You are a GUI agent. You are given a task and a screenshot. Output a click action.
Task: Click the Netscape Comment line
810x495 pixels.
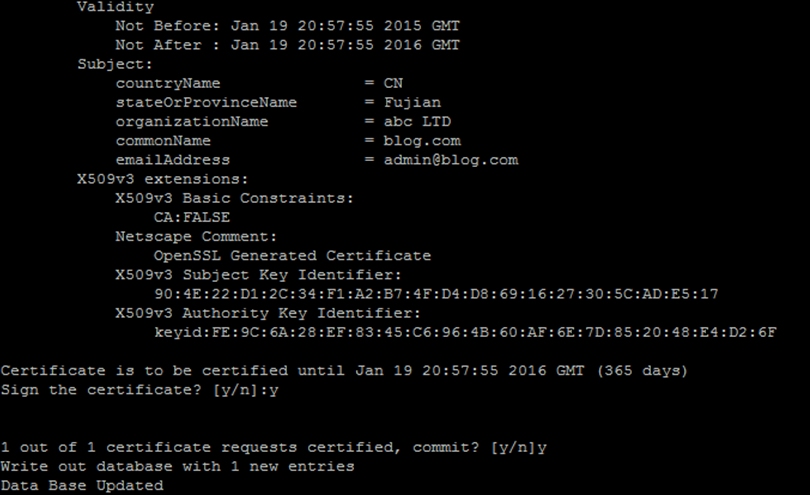coord(196,236)
